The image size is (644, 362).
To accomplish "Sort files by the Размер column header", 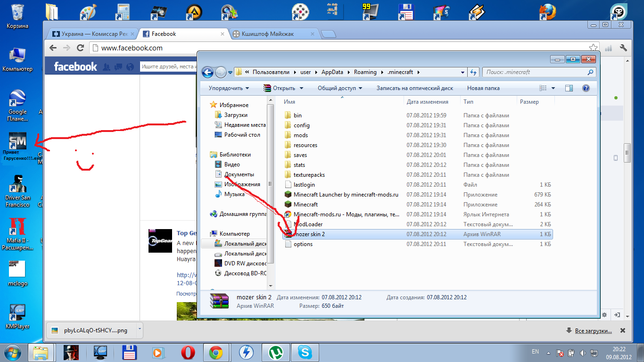I will coord(536,102).
